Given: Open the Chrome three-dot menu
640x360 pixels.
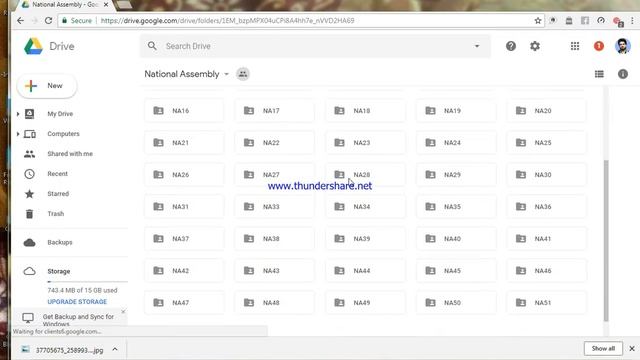Looking at the screenshot, I should coord(632,20).
